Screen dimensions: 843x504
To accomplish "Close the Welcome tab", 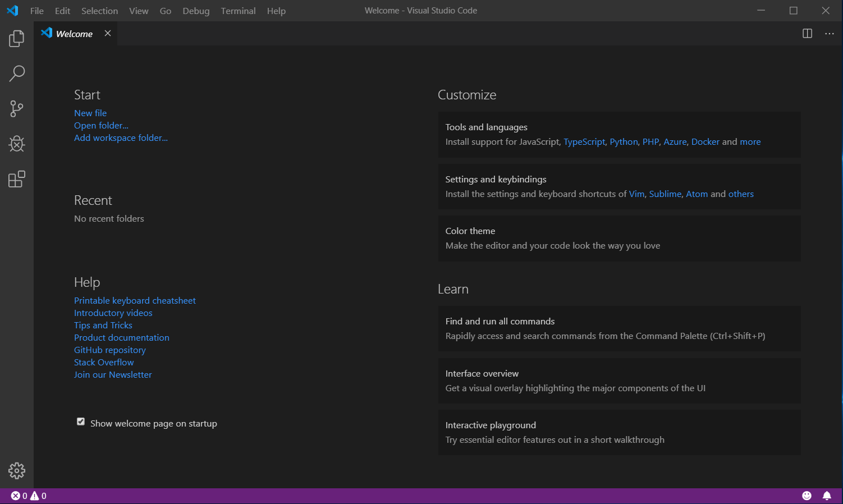I will click(108, 34).
